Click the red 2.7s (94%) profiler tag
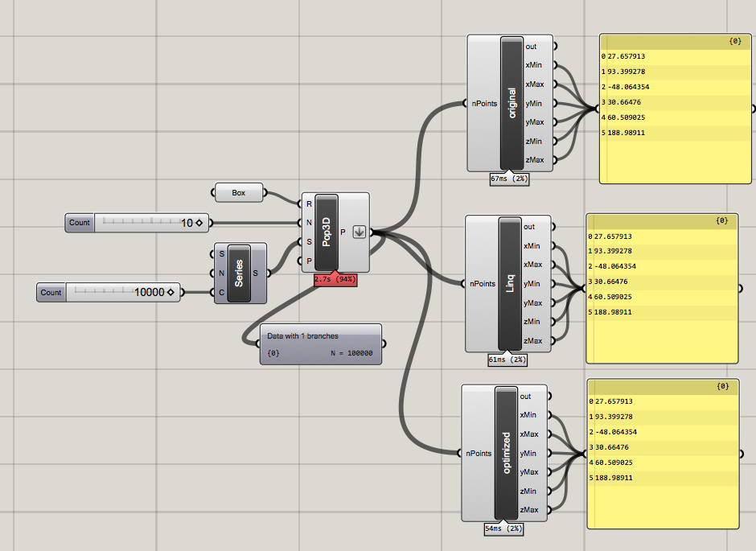The height and width of the screenshot is (551, 756). [x=335, y=279]
